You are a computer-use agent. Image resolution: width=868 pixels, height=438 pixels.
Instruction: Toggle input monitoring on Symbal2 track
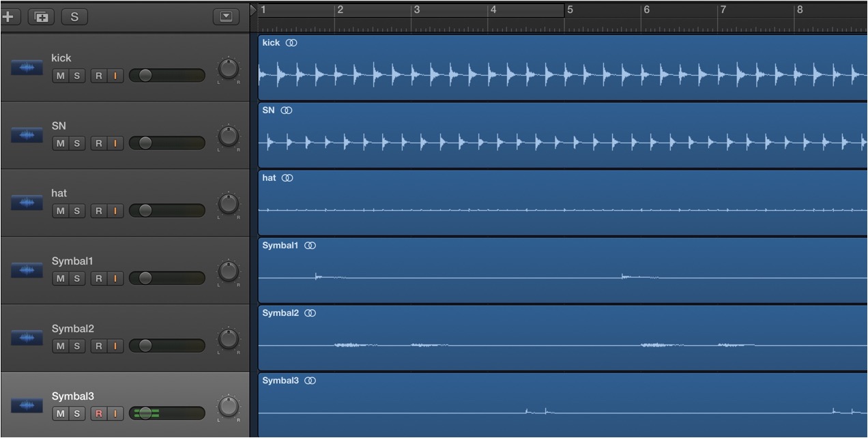pos(115,346)
